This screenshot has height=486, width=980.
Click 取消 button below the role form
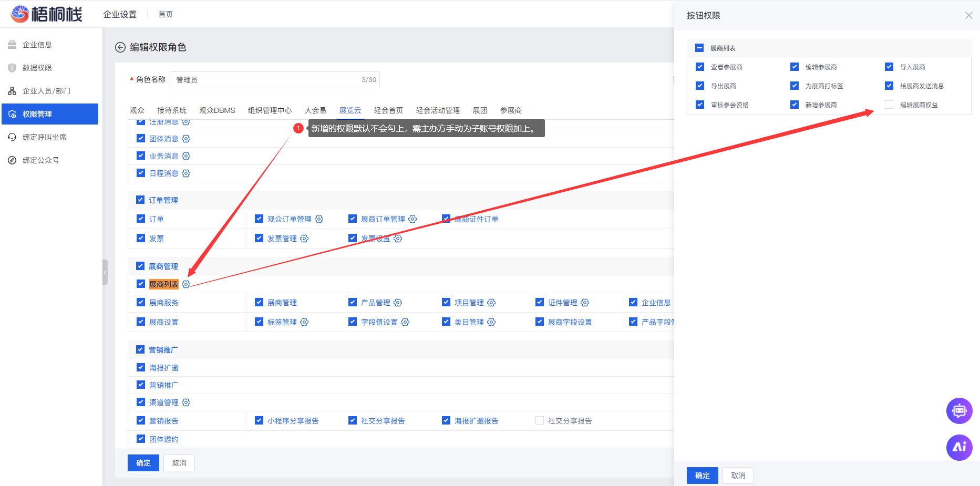[x=179, y=463]
